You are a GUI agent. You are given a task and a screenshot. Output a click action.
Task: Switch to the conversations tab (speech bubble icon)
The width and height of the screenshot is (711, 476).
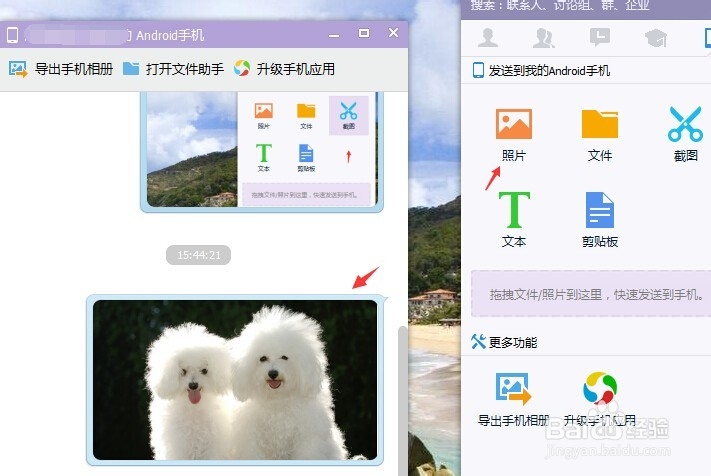[x=599, y=37]
